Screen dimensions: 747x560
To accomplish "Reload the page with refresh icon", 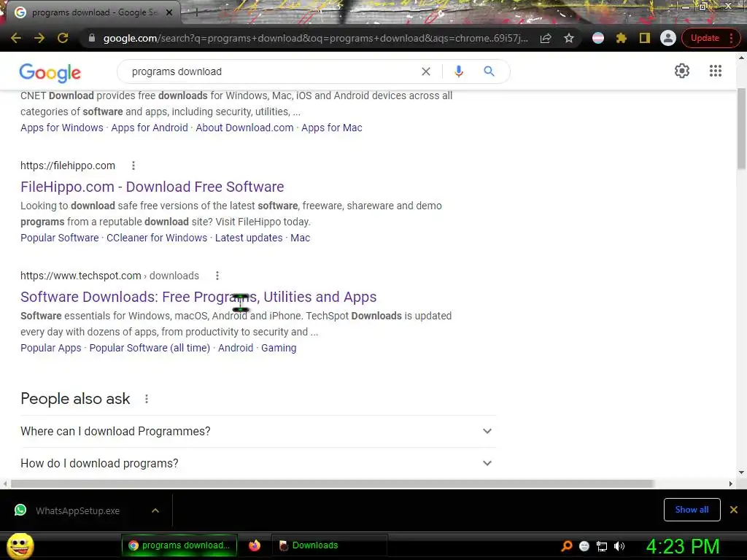I will [x=63, y=38].
